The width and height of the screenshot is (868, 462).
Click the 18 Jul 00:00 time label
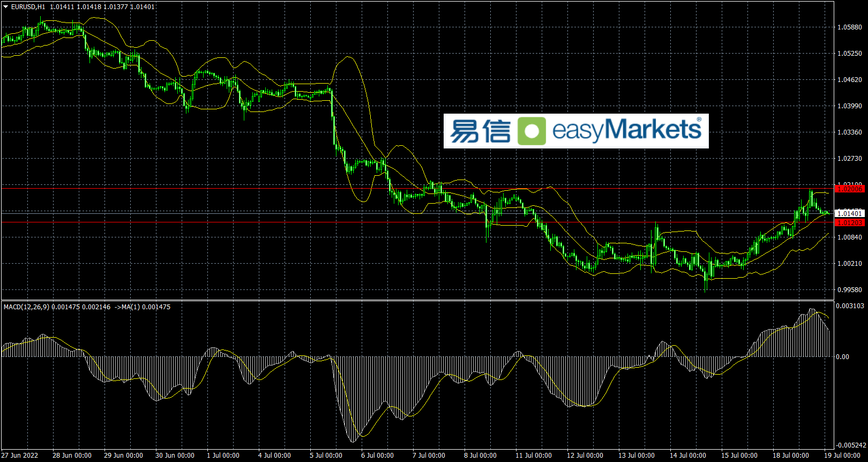tap(790, 456)
